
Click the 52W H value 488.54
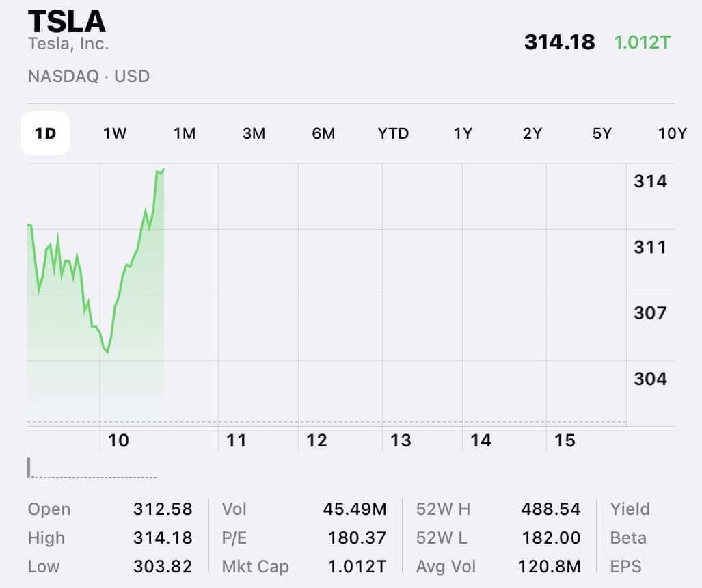point(550,509)
